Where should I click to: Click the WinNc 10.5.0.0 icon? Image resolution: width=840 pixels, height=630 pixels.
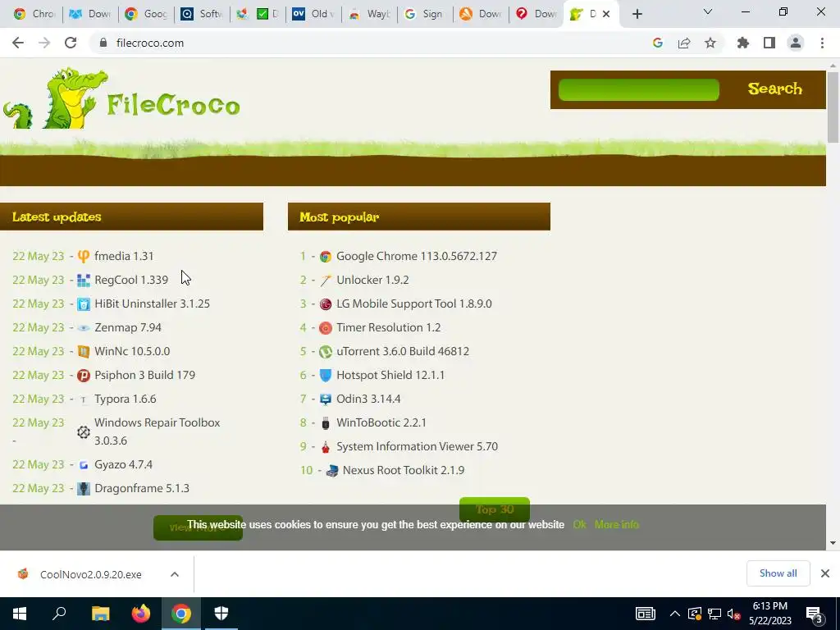[84, 351]
